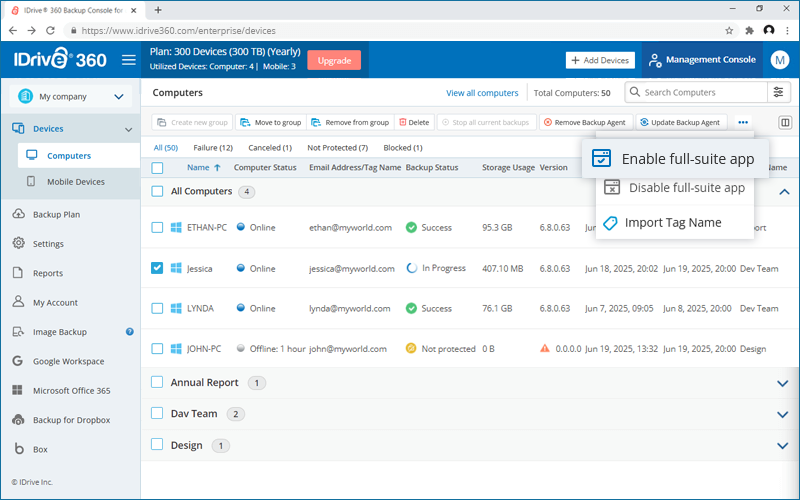This screenshot has width=800, height=500.
Task: Click the My Account person icon
Action: point(18,302)
